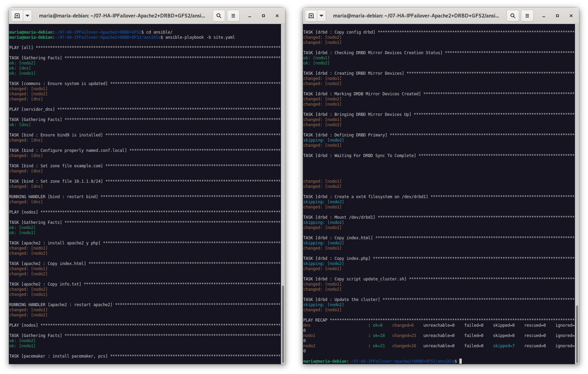Close the left terminal window
The width and height of the screenshot is (588, 374).
pyautogui.click(x=277, y=16)
